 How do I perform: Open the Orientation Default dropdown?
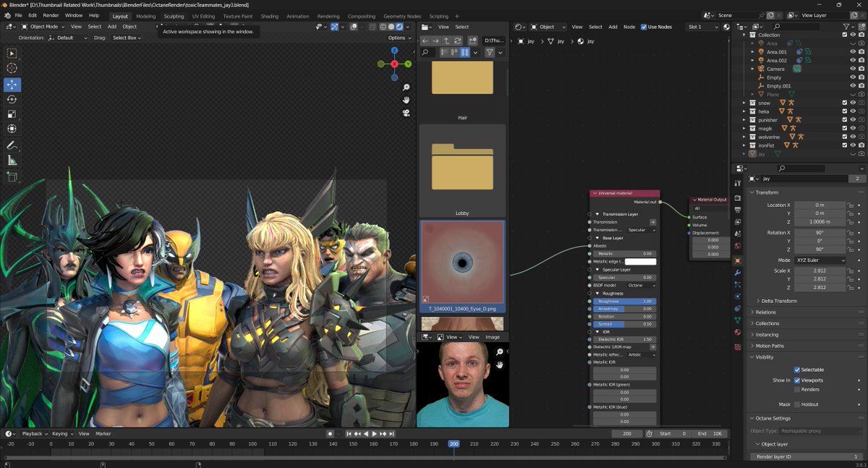[x=68, y=38]
